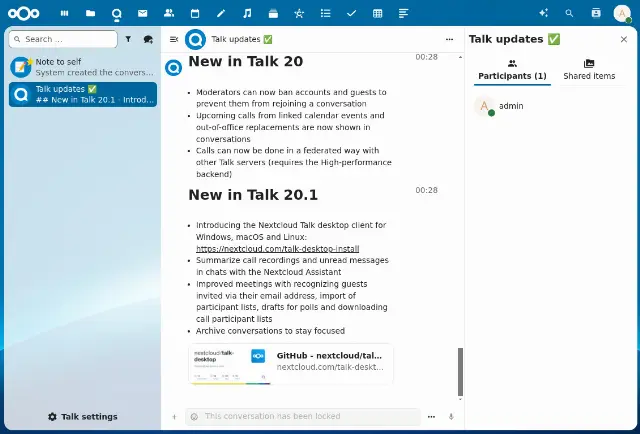Click the microphone voice message button
The image size is (640, 434).
click(451, 416)
